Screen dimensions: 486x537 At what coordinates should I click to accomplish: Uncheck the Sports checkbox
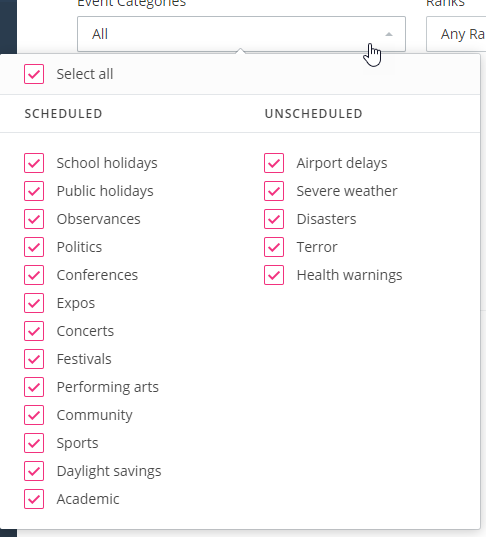click(34, 443)
